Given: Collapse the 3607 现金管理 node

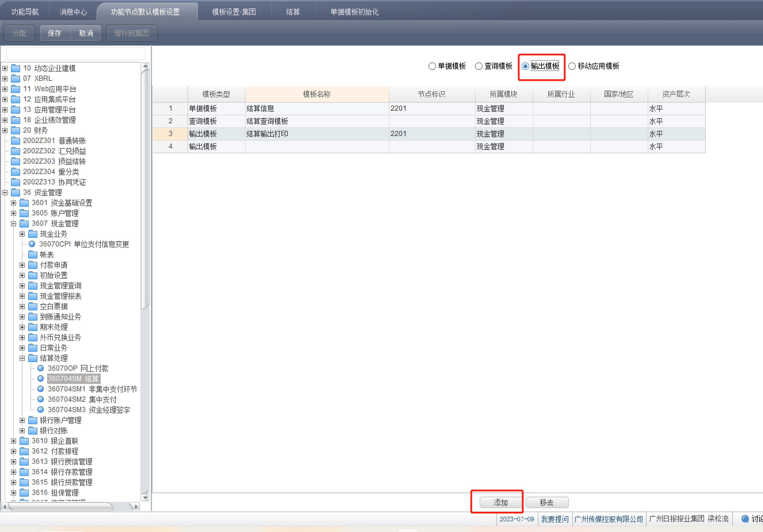Looking at the screenshot, I should [14, 224].
